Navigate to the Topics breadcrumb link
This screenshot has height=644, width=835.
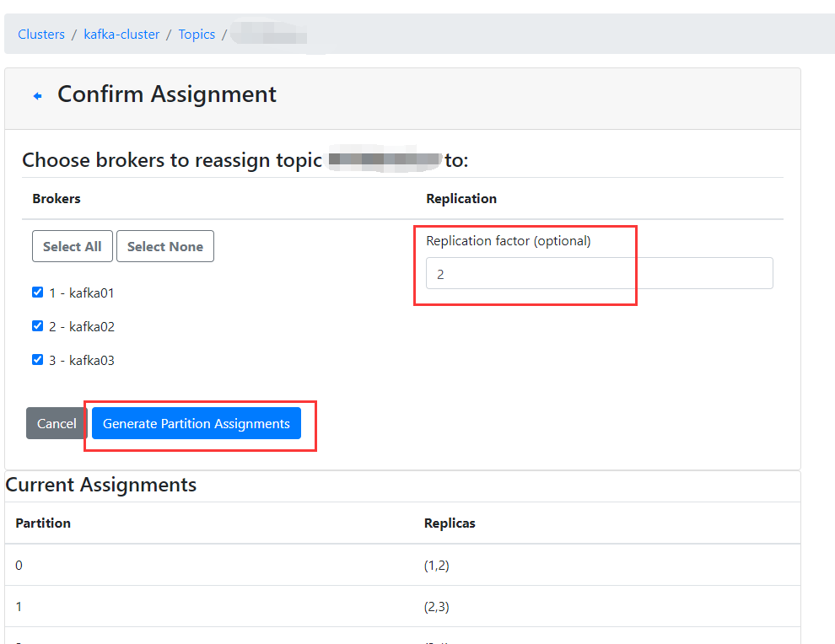[197, 34]
